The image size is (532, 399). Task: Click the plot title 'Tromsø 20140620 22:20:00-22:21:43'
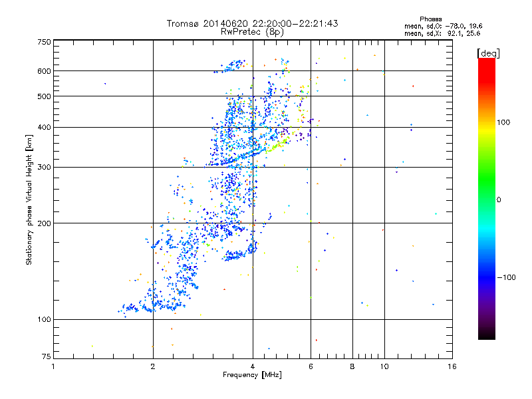[x=252, y=23]
